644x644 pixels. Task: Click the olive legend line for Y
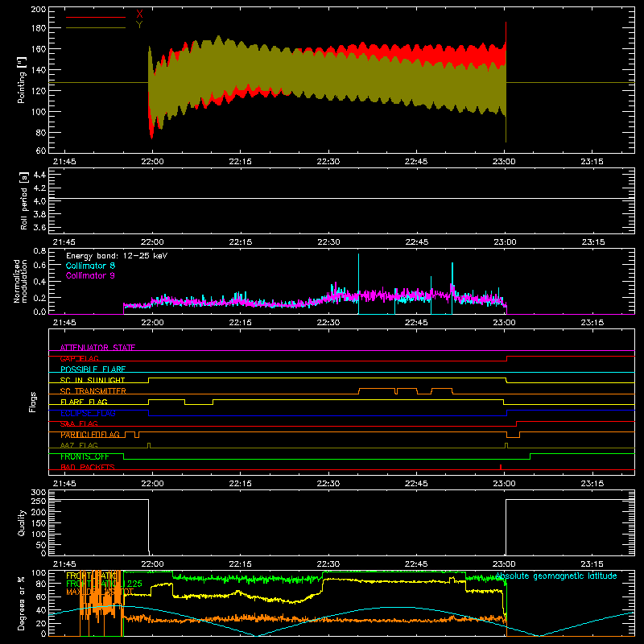pos(96,27)
